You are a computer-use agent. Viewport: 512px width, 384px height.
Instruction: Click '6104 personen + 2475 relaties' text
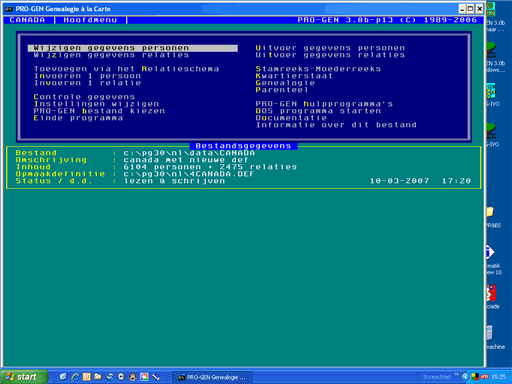click(210, 167)
